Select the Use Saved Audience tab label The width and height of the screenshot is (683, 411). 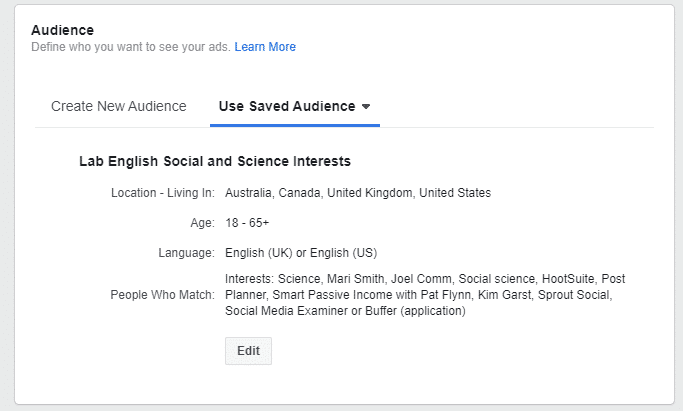click(287, 106)
